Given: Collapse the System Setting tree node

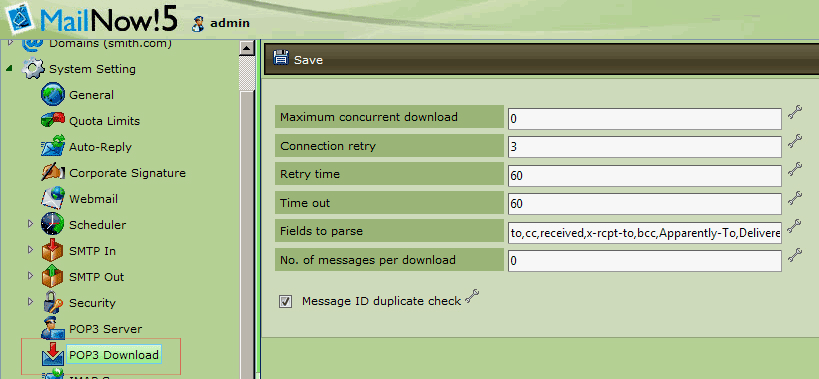Looking at the screenshot, I should tap(9, 68).
